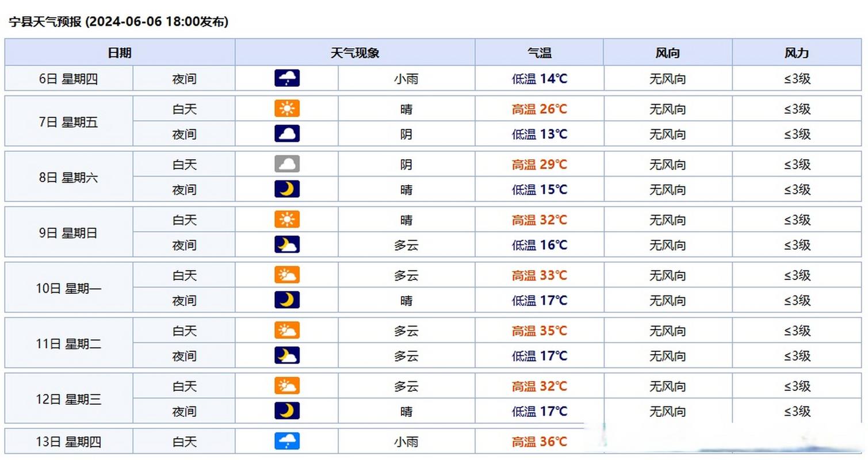The width and height of the screenshot is (868, 460).
Task: Click the 天气现象 column header
Action: click(355, 53)
